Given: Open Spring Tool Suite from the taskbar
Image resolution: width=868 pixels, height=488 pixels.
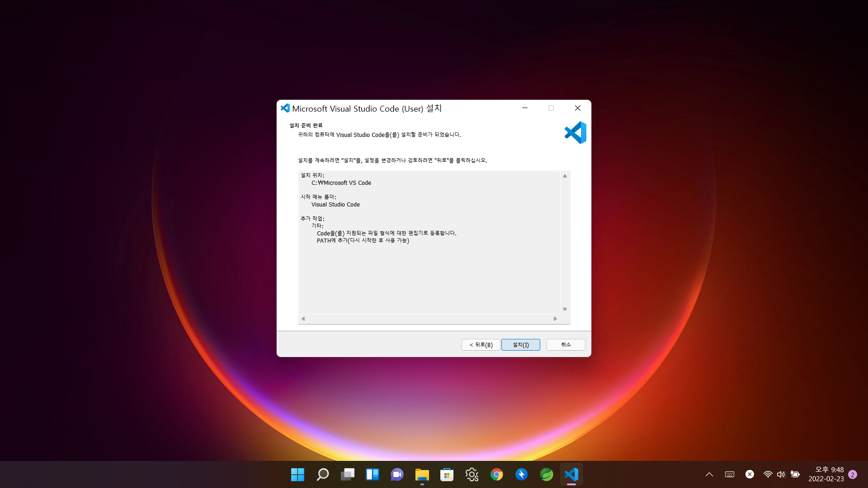Looking at the screenshot, I should click(x=547, y=474).
